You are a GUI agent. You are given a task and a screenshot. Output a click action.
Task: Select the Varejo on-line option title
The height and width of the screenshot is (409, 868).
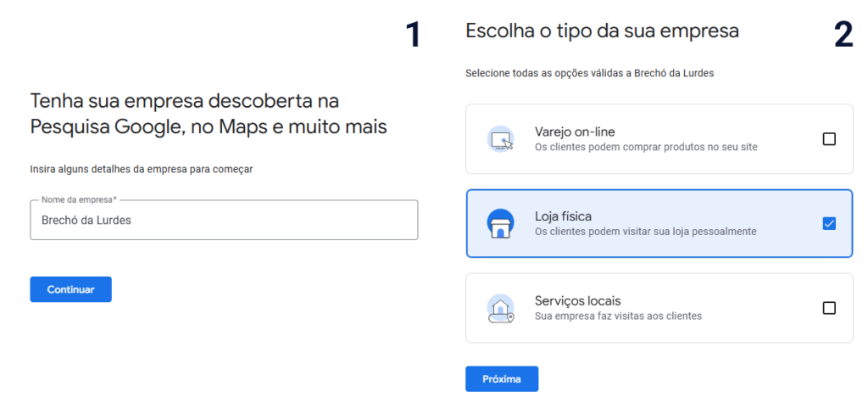click(x=575, y=132)
